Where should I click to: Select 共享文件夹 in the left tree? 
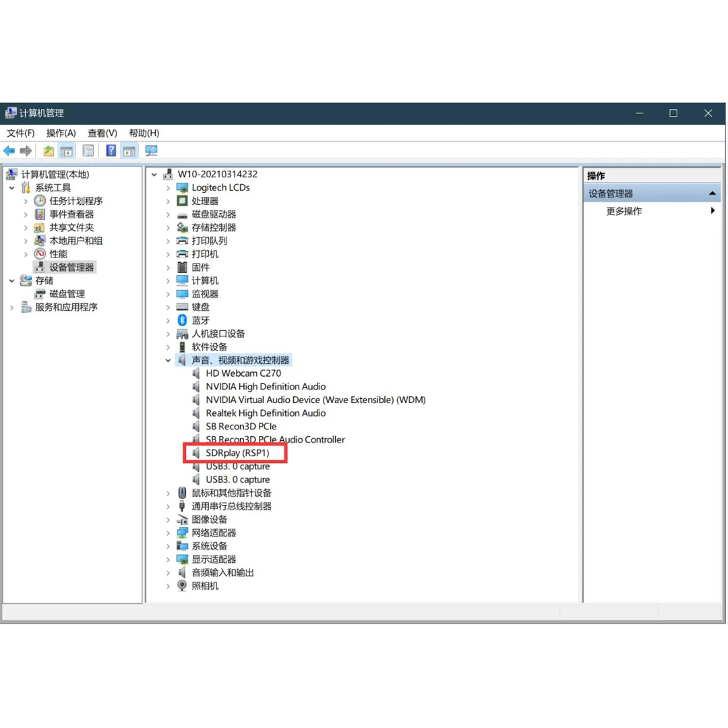click(x=71, y=228)
